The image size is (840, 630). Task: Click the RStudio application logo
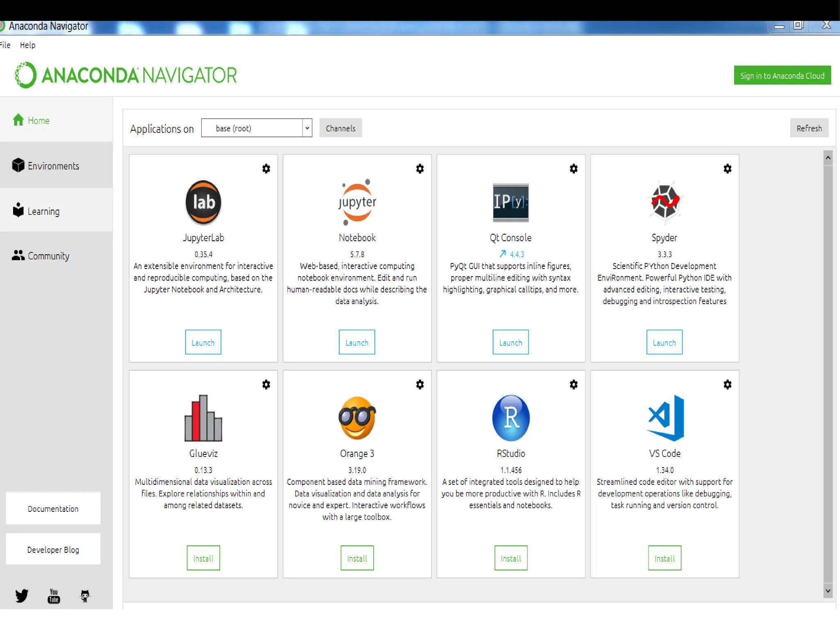tap(511, 418)
